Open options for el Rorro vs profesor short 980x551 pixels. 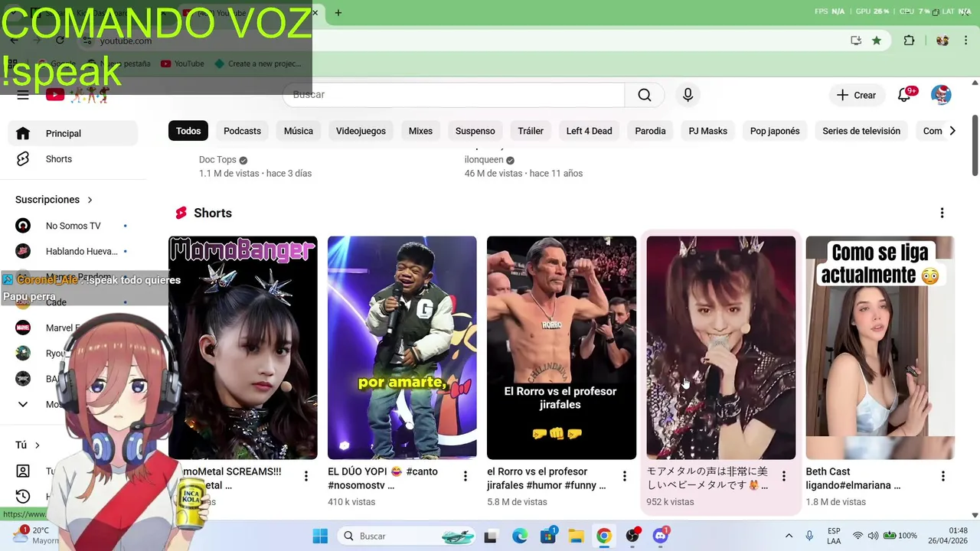pyautogui.click(x=624, y=477)
